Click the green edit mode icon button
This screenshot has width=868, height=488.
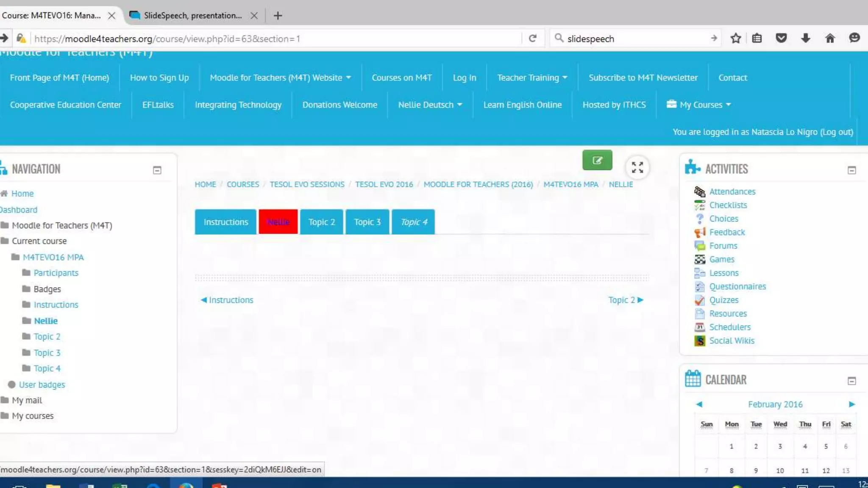coord(597,160)
